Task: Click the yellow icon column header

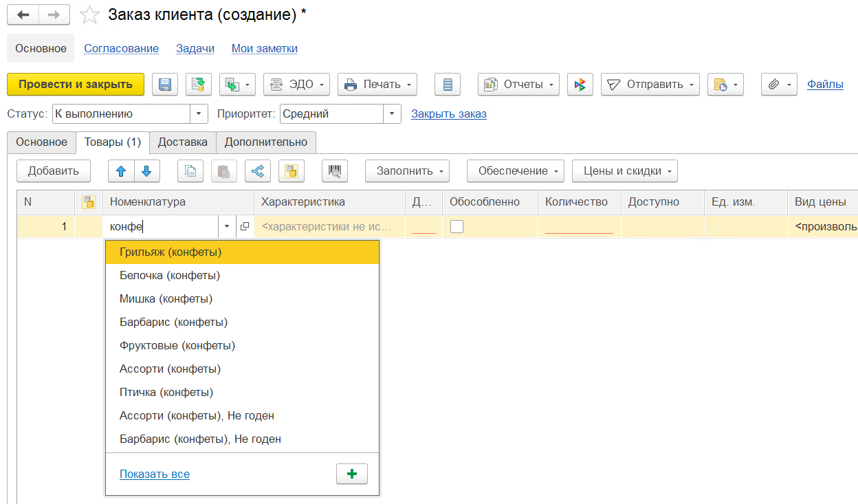Action: click(x=88, y=202)
